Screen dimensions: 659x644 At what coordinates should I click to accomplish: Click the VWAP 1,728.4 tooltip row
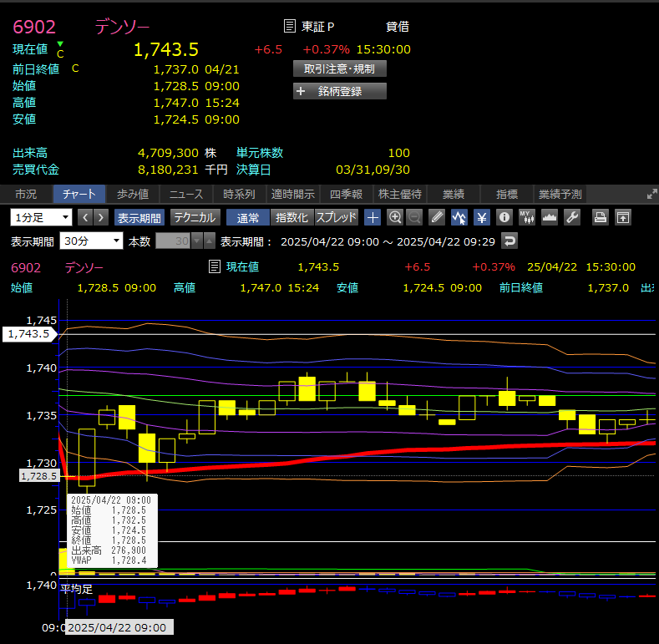tap(109, 560)
